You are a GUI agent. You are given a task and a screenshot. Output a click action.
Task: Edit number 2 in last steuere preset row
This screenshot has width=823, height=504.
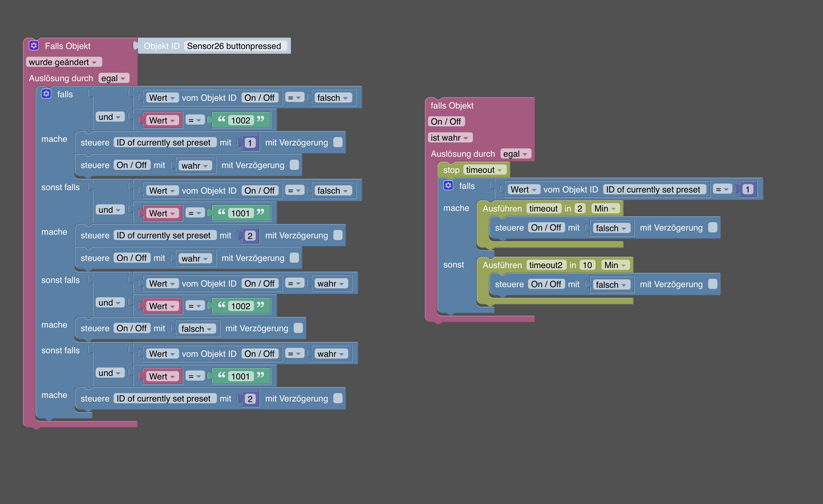point(250,398)
